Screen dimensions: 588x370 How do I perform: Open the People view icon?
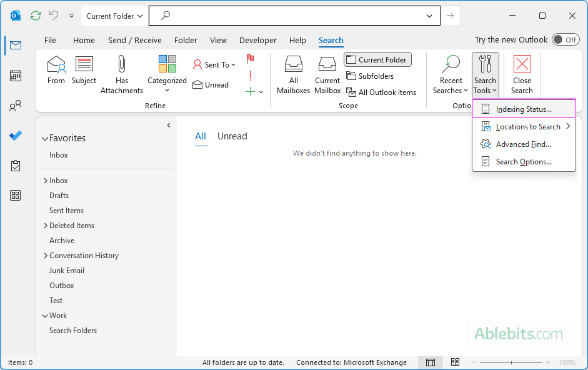pos(16,106)
